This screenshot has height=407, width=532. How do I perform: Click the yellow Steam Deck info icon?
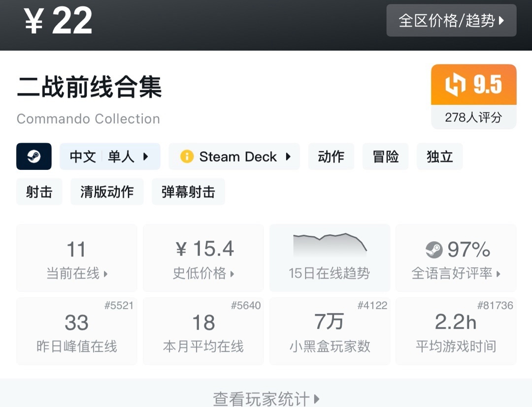(x=187, y=157)
